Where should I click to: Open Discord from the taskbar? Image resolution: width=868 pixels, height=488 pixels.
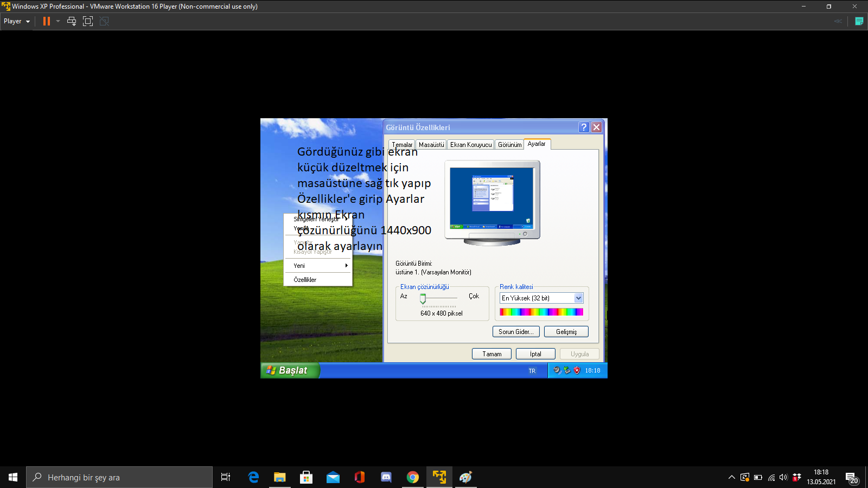(386, 477)
